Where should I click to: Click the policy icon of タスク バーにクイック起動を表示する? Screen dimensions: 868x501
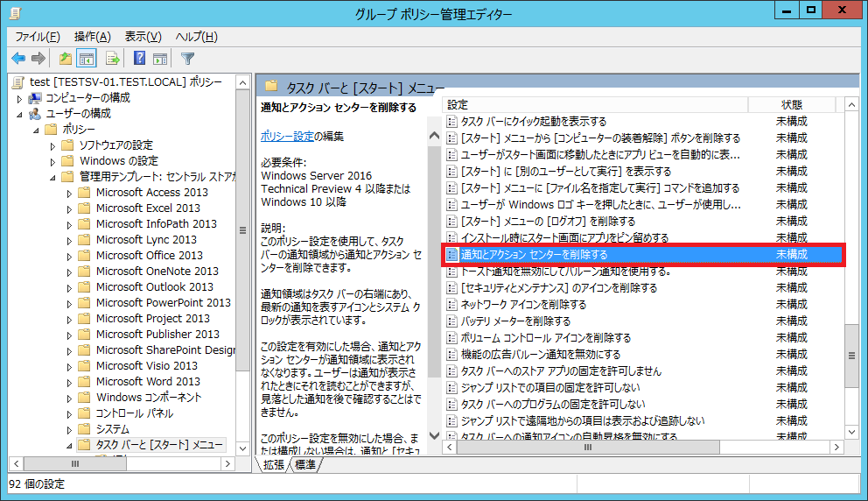(x=451, y=122)
